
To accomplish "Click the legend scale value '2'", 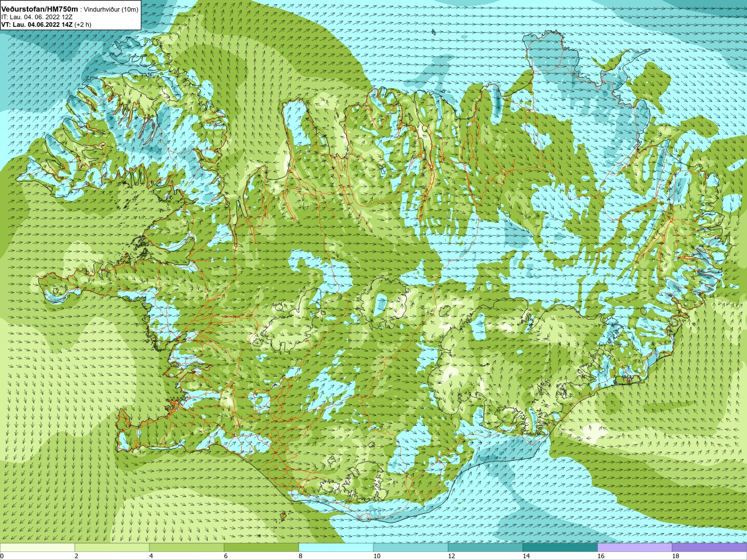I will (76, 556).
